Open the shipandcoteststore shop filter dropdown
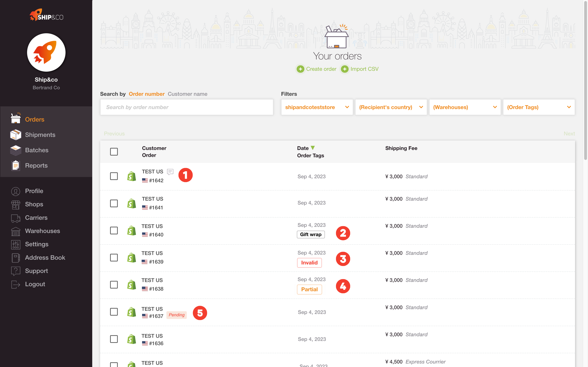This screenshot has width=588, height=367. [317, 107]
